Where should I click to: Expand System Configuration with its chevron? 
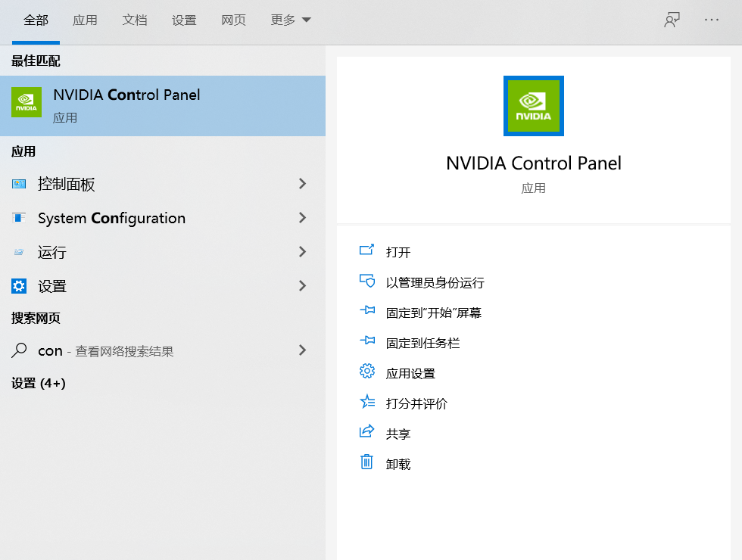click(x=302, y=218)
